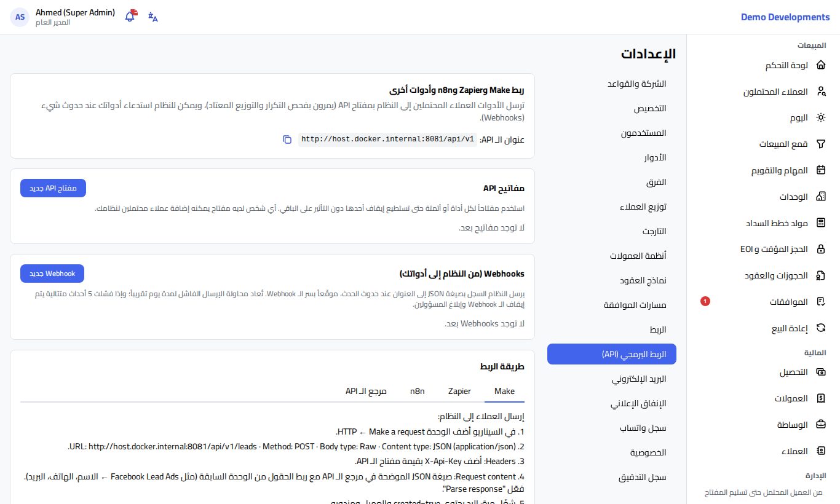Go to سجل واتساب settings

click(x=611, y=428)
